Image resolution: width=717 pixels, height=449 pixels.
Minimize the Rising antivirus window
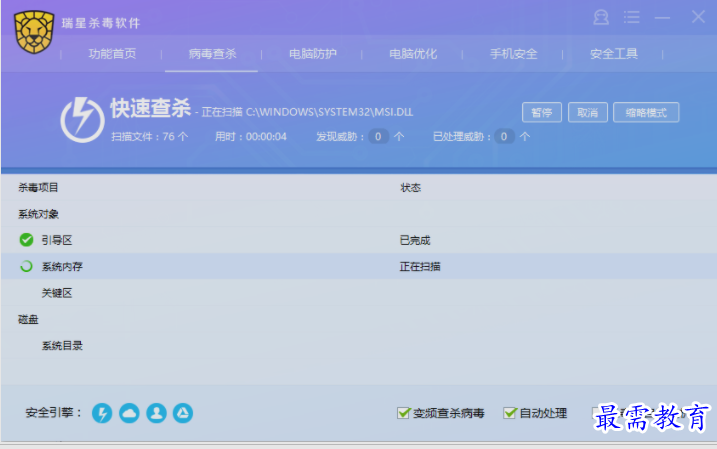[x=662, y=18]
